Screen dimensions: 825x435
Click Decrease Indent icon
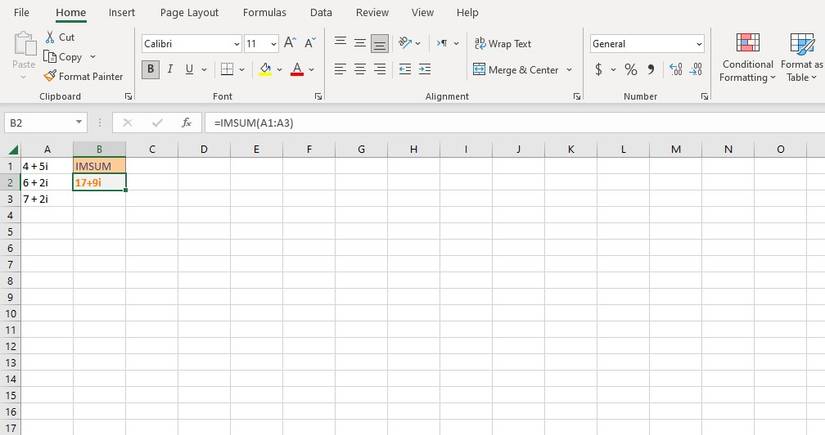[x=405, y=69]
